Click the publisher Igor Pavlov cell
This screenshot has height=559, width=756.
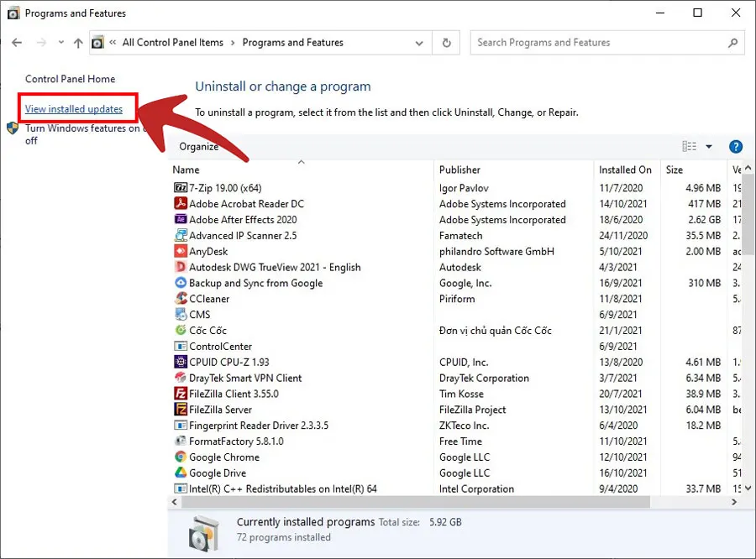464,188
